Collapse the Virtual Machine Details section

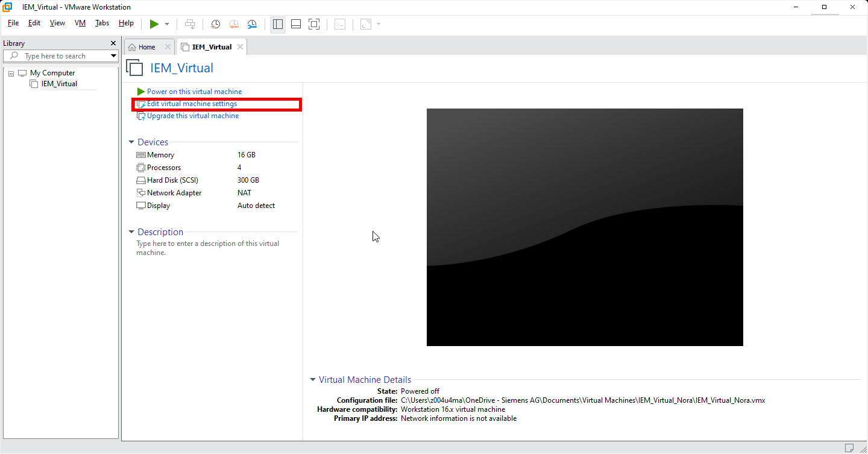(x=312, y=379)
